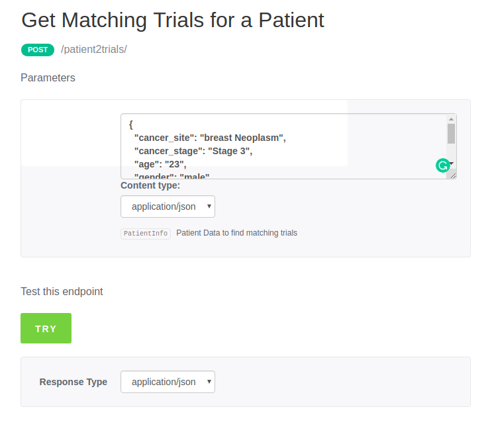
Task: Click the "cancer_site" line in the JSON body
Action: pos(209,138)
